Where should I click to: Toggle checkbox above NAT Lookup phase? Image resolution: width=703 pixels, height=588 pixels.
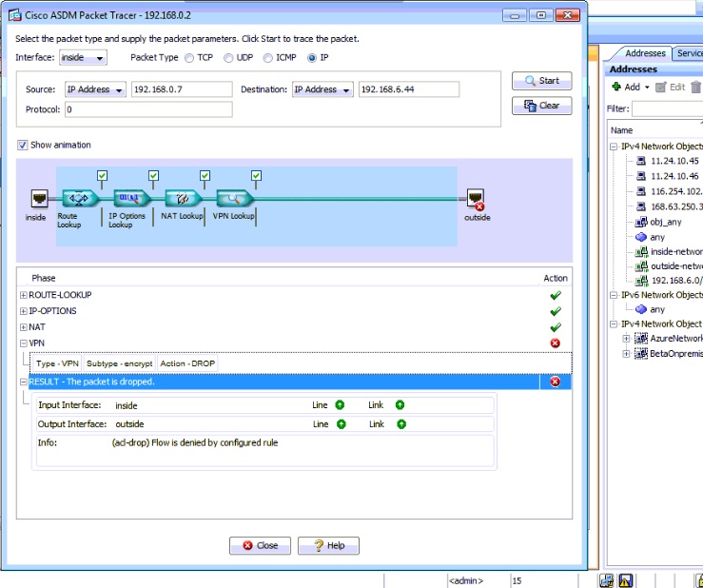pos(205,175)
